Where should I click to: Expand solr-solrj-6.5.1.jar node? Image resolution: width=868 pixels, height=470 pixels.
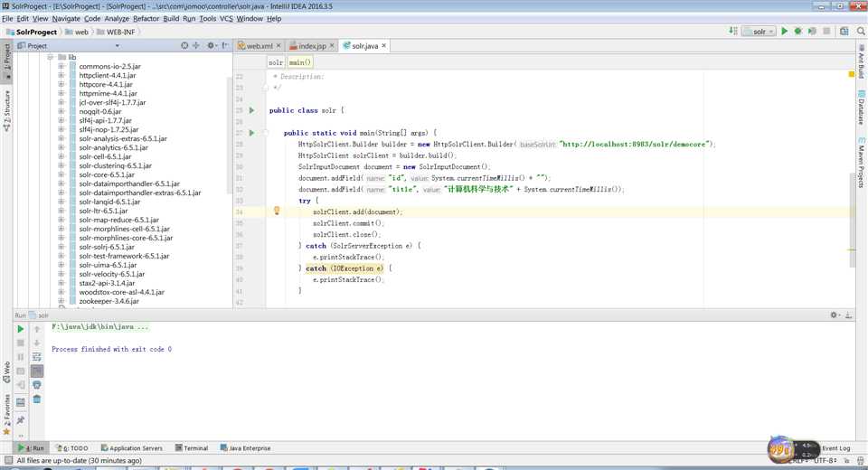click(x=61, y=247)
